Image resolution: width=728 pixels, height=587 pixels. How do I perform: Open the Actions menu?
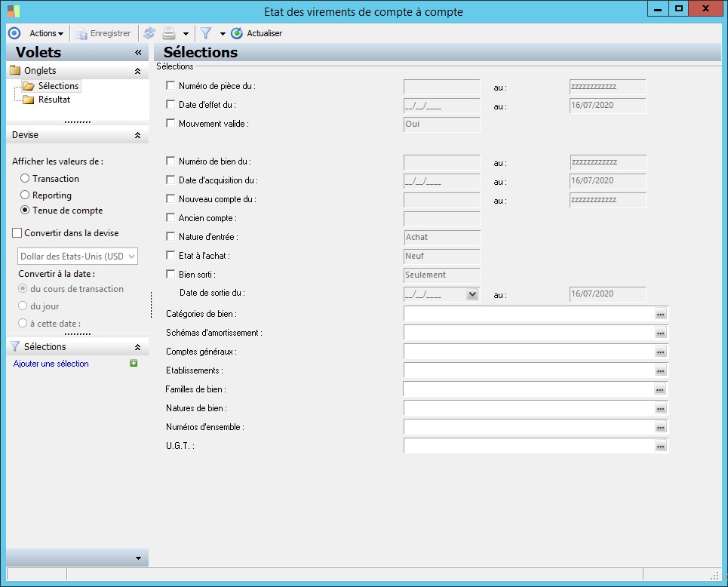pos(46,33)
